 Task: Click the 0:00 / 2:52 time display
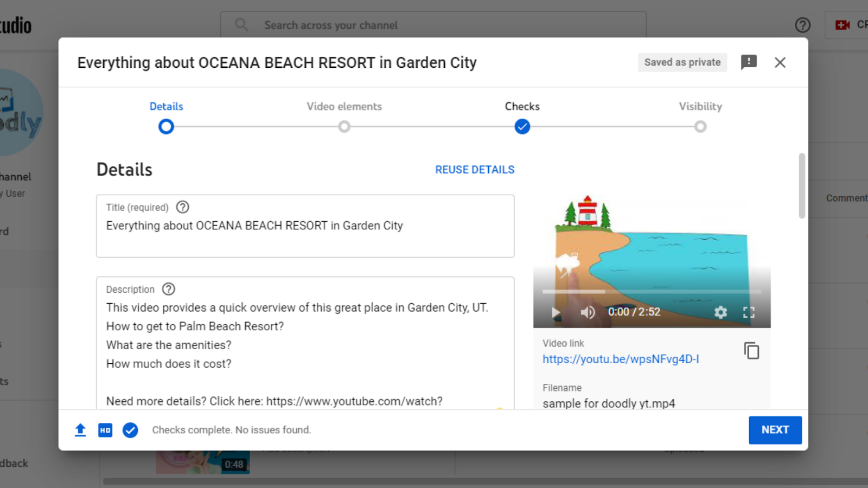click(634, 312)
